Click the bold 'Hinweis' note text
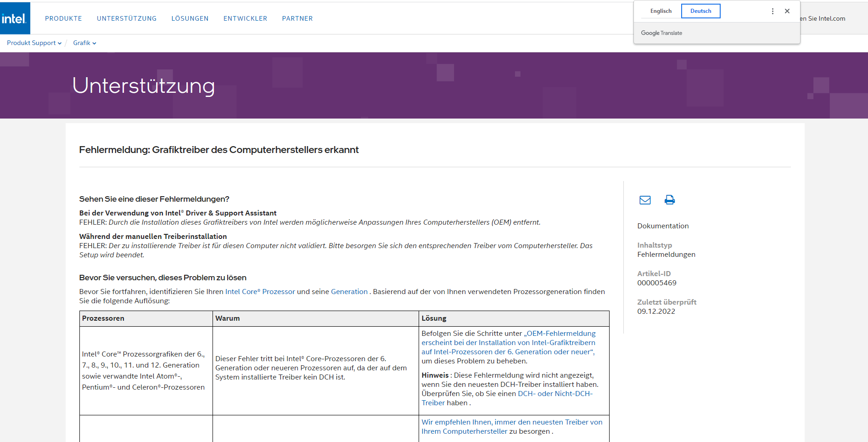 coord(435,375)
